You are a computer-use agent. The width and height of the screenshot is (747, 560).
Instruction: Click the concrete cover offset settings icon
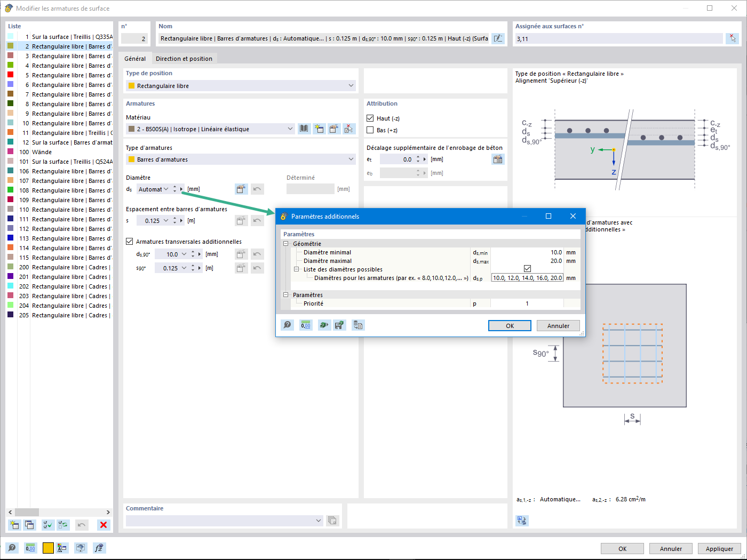[498, 159]
